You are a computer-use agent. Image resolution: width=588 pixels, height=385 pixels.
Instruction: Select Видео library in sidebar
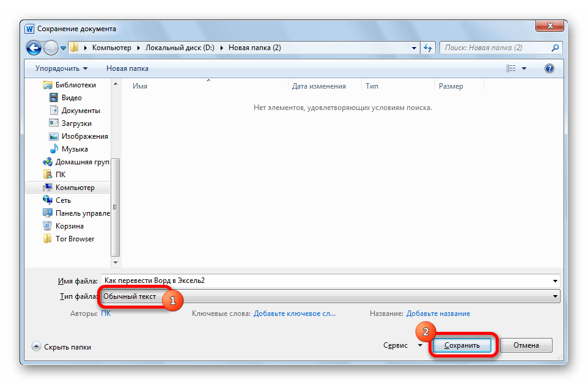[72, 98]
